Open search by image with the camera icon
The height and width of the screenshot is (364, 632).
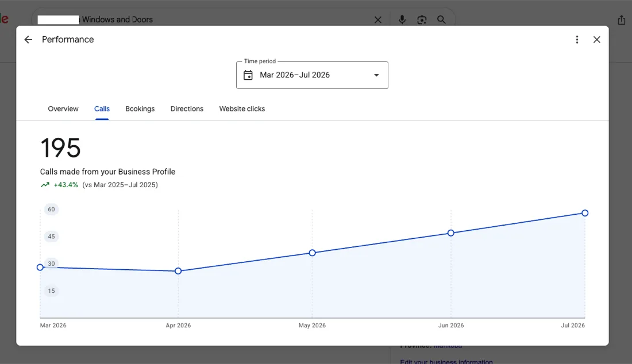pos(422,20)
